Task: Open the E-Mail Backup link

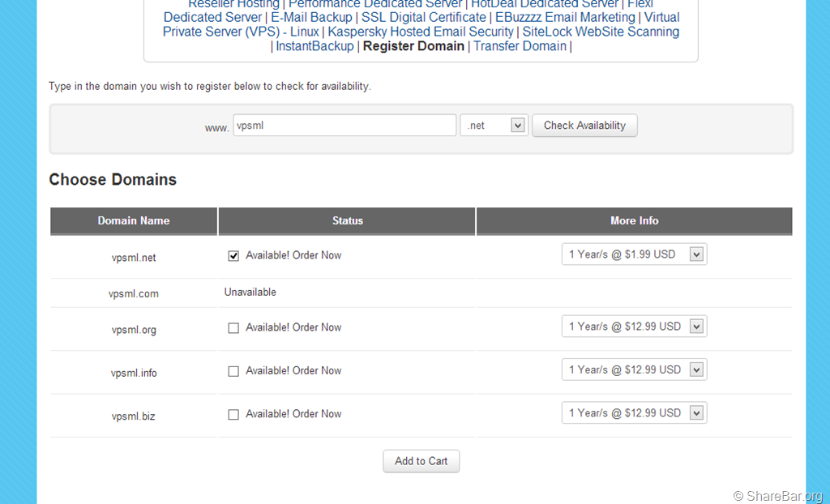Action: [311, 17]
